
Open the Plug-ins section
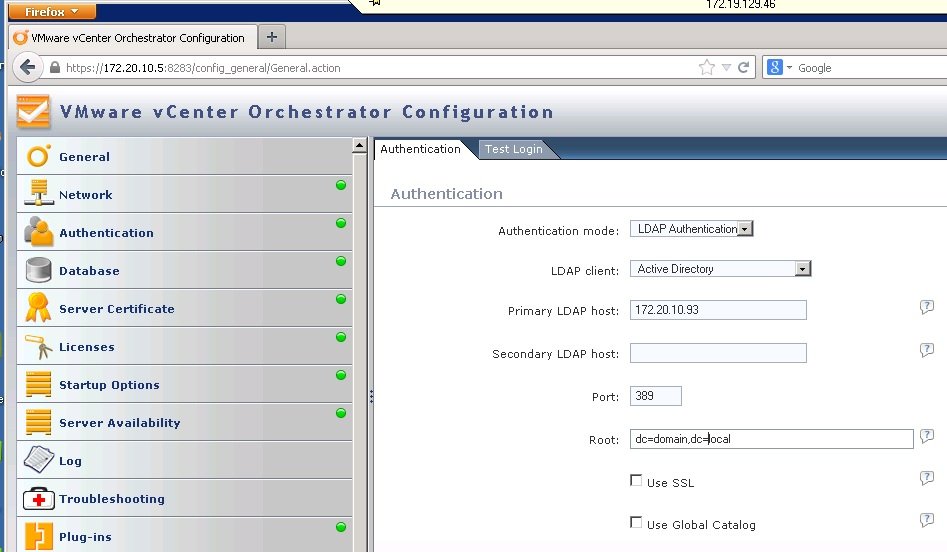pos(184,536)
